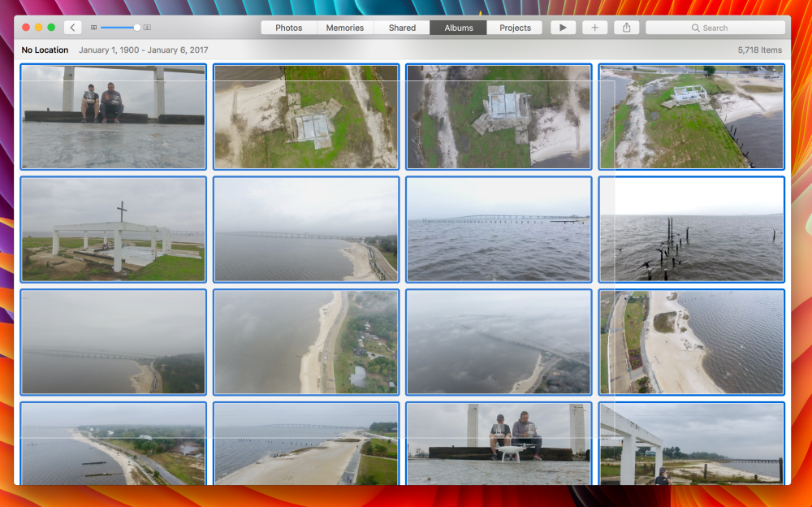The width and height of the screenshot is (812, 507).
Task: Open the Memories tab
Action: [345, 28]
